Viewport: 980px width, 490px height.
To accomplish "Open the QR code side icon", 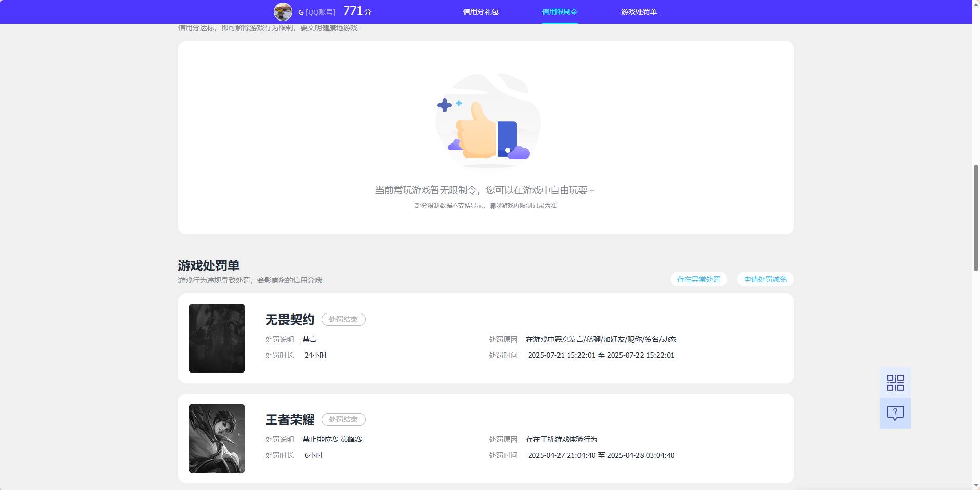I will (x=895, y=383).
